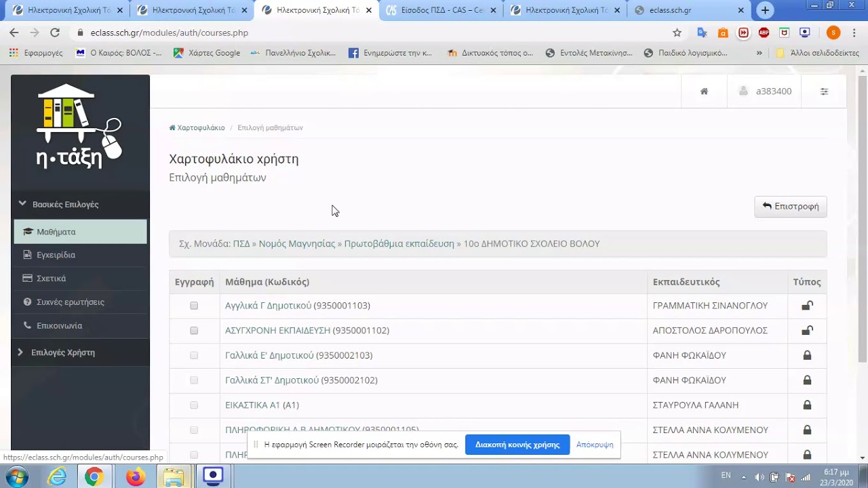Click the page vertical scrollbar down arrow
Viewport: 868px width, 488px height.
[x=863, y=457]
